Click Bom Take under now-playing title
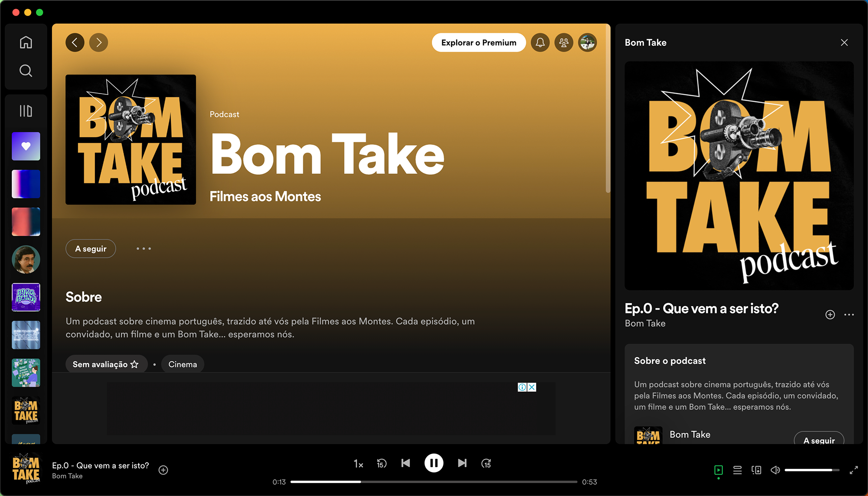Screen dimensions: 868x496 click(67, 476)
